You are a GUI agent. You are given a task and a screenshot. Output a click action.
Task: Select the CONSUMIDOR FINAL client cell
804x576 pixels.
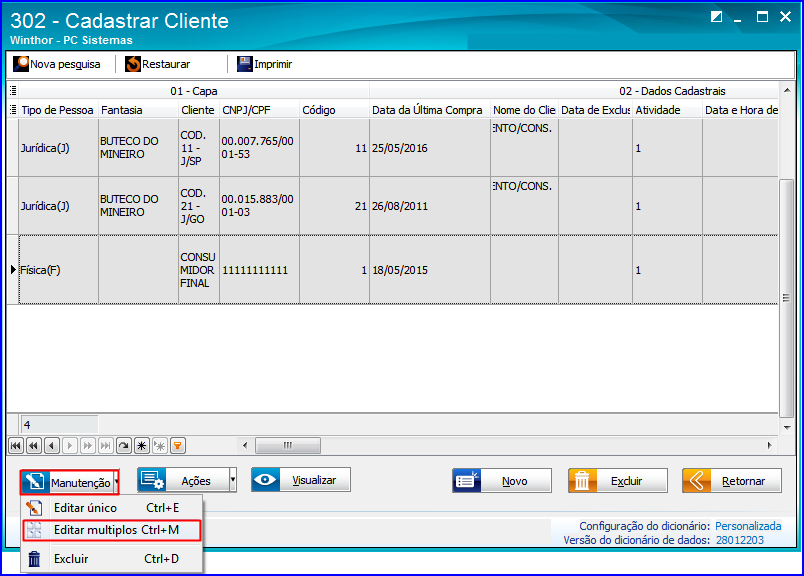[x=199, y=270]
